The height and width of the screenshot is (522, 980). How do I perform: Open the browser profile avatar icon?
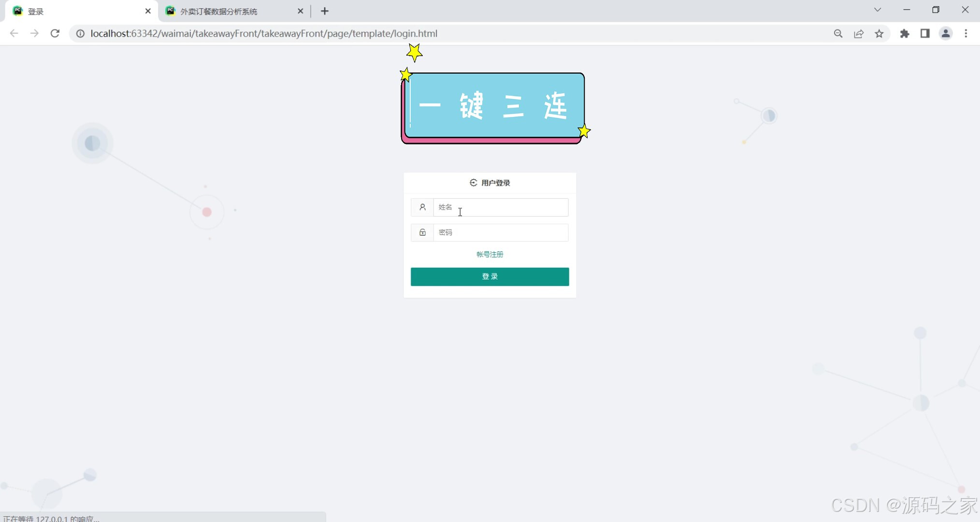pyautogui.click(x=946, y=33)
